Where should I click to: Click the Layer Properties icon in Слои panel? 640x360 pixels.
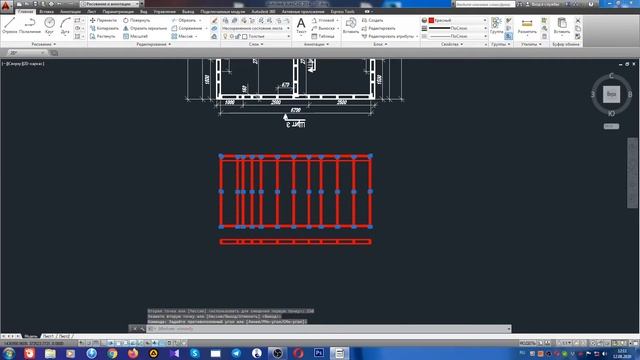click(225, 20)
